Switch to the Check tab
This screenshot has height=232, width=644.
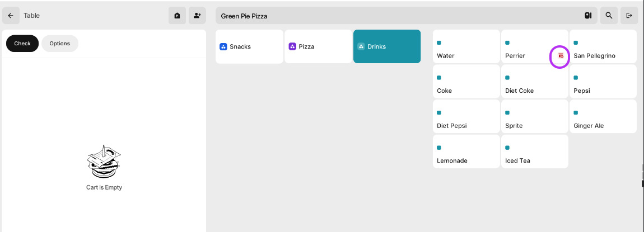22,44
